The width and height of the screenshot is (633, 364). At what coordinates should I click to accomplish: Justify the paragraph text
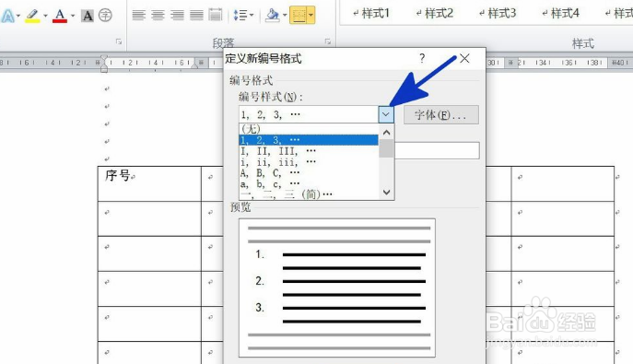pos(196,16)
